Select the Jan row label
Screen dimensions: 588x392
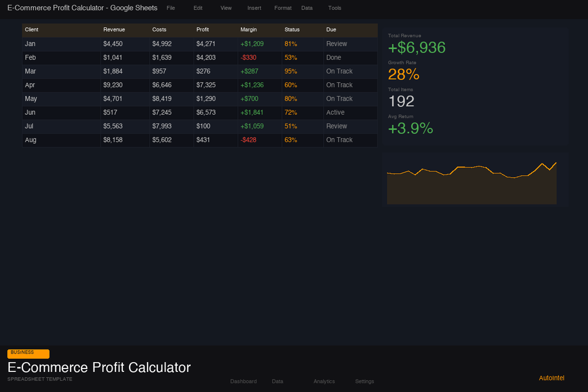[30, 44]
